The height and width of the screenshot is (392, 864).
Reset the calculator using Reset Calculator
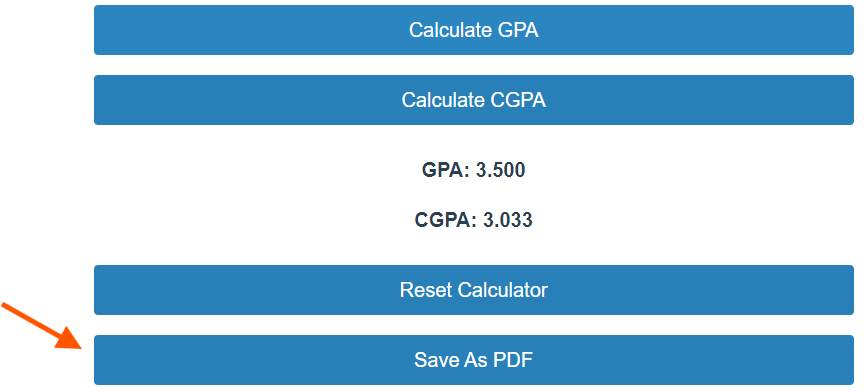pos(474,290)
